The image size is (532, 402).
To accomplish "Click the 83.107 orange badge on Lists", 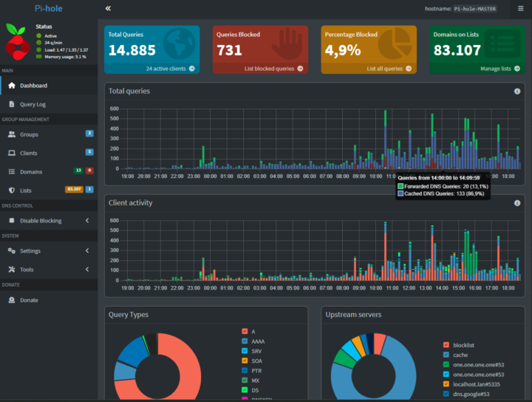I will (74, 189).
